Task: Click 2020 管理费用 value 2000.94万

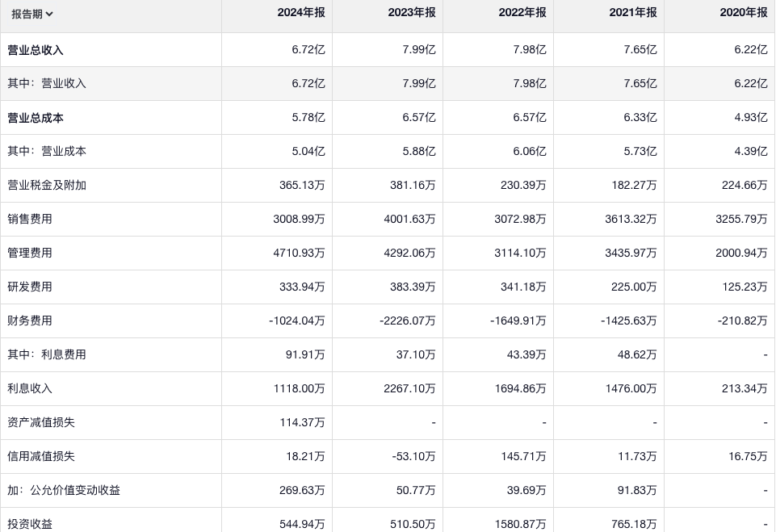Action: point(741,253)
